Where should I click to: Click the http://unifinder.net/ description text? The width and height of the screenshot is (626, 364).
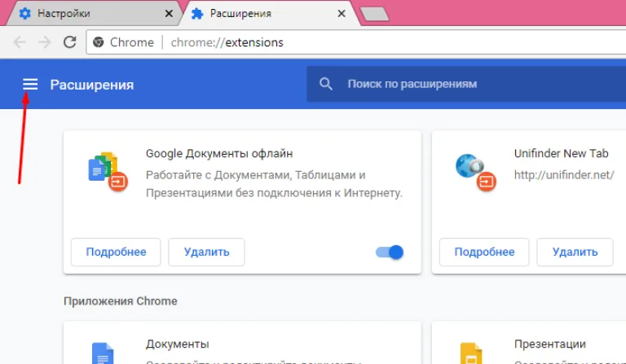click(564, 175)
